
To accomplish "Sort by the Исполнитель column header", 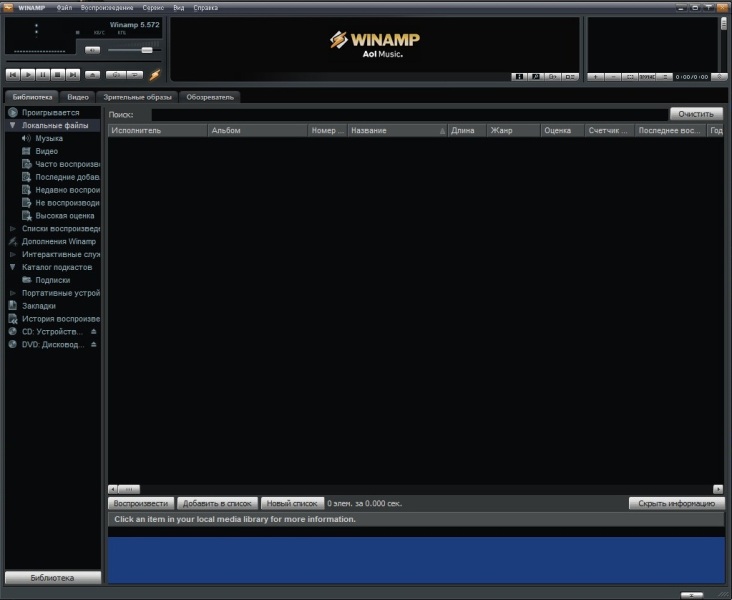I will [157, 130].
